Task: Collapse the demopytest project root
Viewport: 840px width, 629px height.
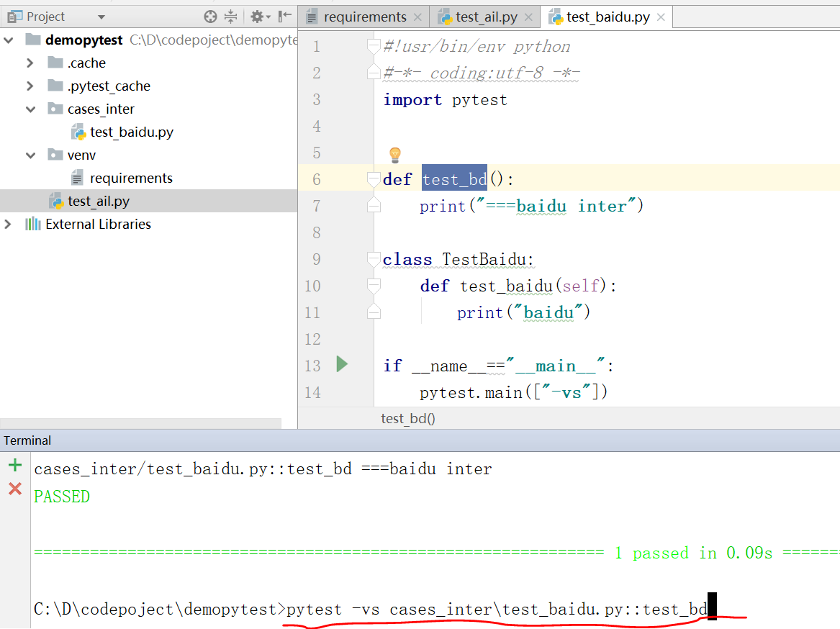Action: coord(9,40)
